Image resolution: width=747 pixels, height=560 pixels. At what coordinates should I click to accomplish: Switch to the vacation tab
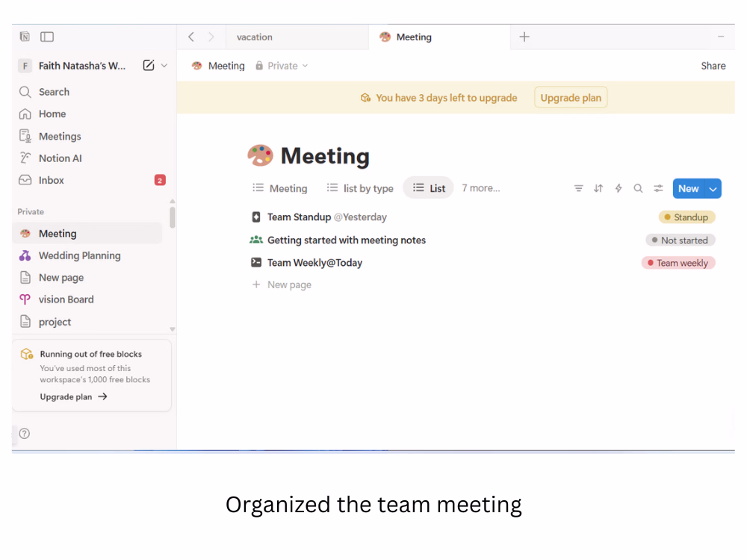(297, 37)
